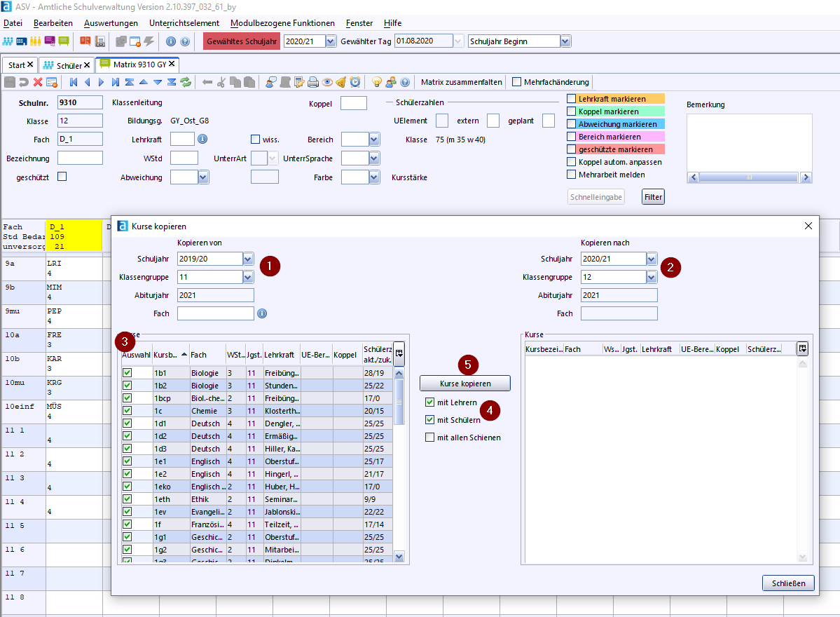840x617 pixels.
Task: Open the 'Modulbezogene Funktionen' menu
Action: point(282,23)
